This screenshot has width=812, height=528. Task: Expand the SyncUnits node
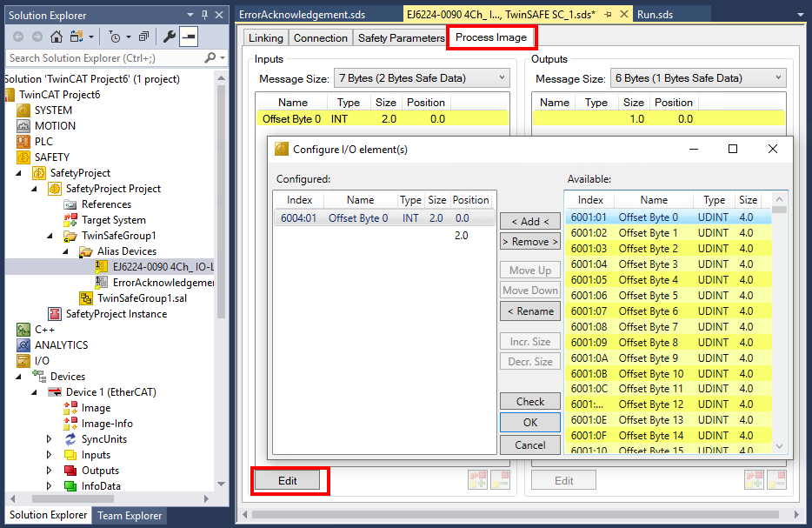click(50, 439)
